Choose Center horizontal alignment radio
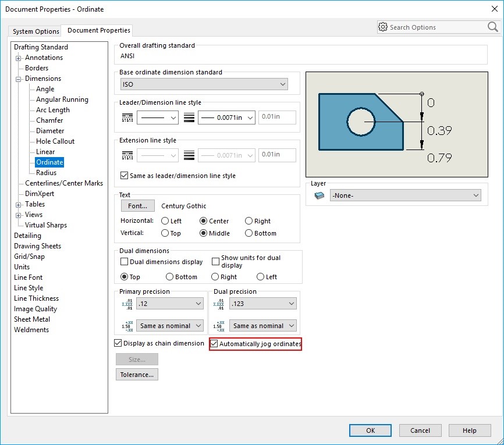Screen dimensions: 504x445 (203, 221)
